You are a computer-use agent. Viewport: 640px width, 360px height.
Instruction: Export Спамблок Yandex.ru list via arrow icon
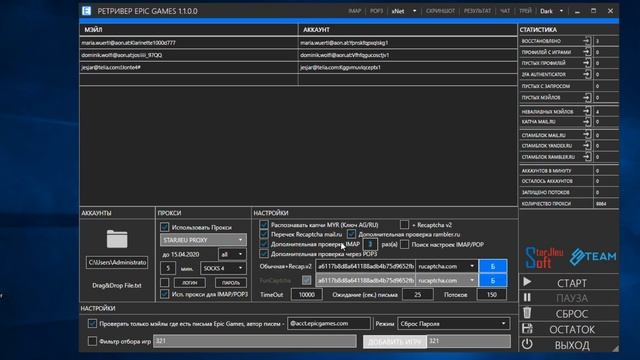[587, 145]
